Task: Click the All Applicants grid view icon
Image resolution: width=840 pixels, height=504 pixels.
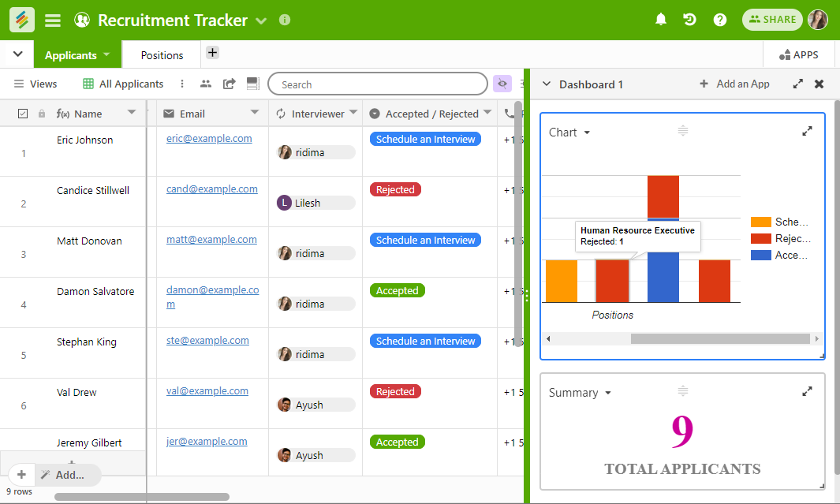Action: 88,84
